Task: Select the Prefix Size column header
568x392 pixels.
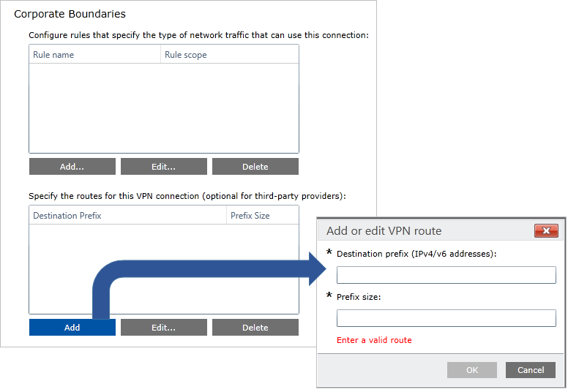Action: (262, 216)
